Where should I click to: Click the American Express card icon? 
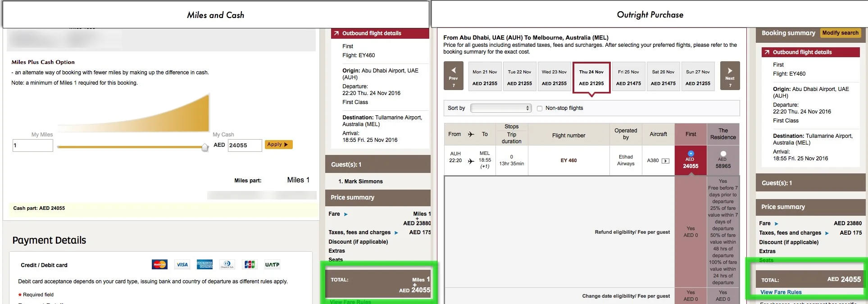pos(205,264)
